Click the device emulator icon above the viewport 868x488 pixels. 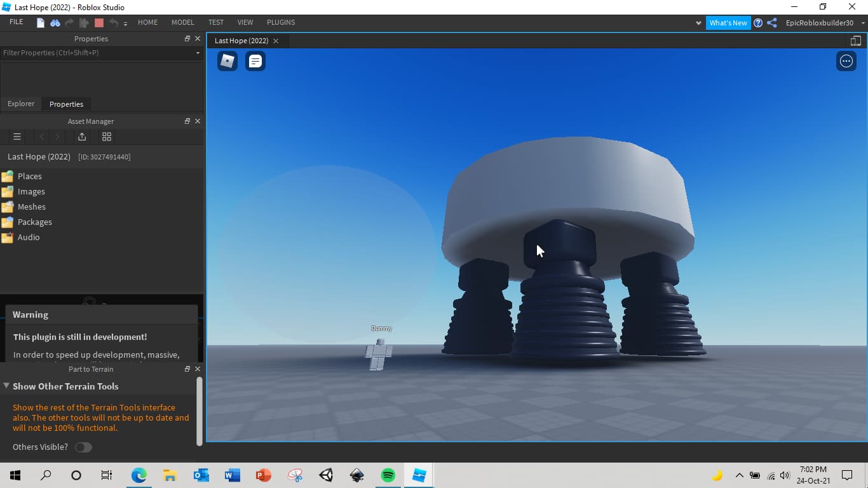pyautogui.click(x=855, y=41)
